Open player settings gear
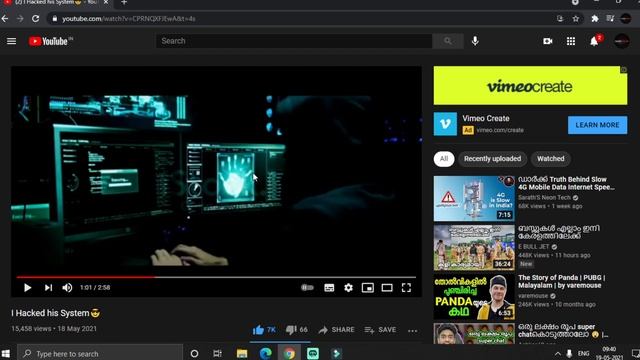Image resolution: width=640 pixels, height=360 pixels. pyautogui.click(x=348, y=288)
